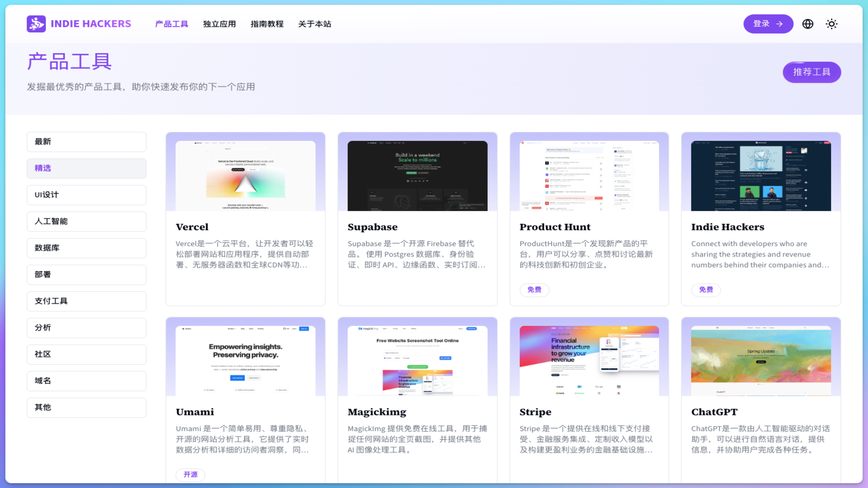Click the 开源 tag on Umami card
The height and width of the screenshot is (488, 868).
[190, 474]
